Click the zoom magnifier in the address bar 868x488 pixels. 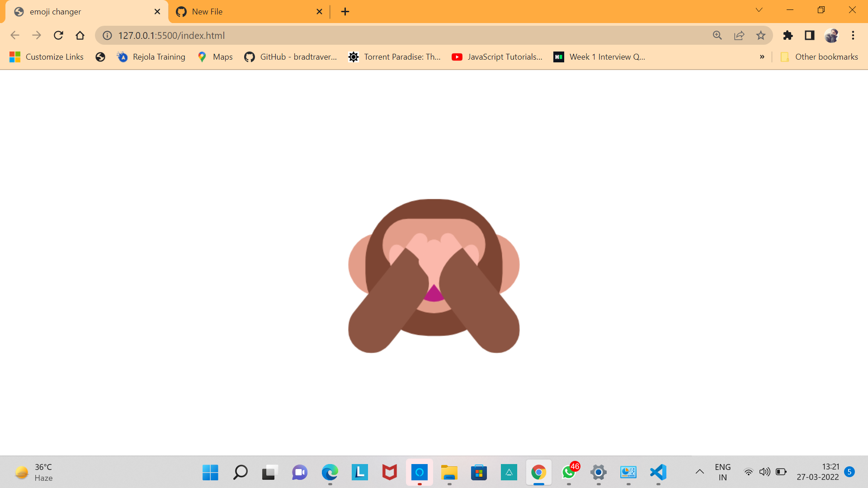point(717,35)
